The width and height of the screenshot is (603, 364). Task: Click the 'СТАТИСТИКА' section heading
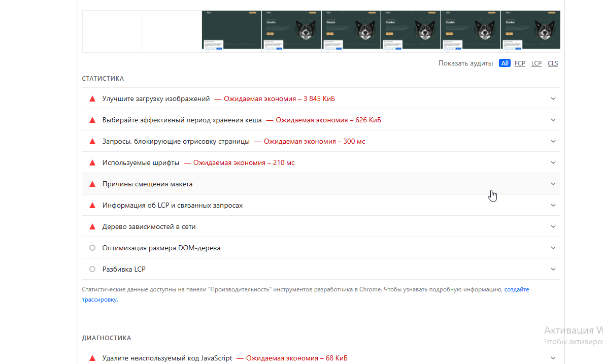(x=103, y=79)
